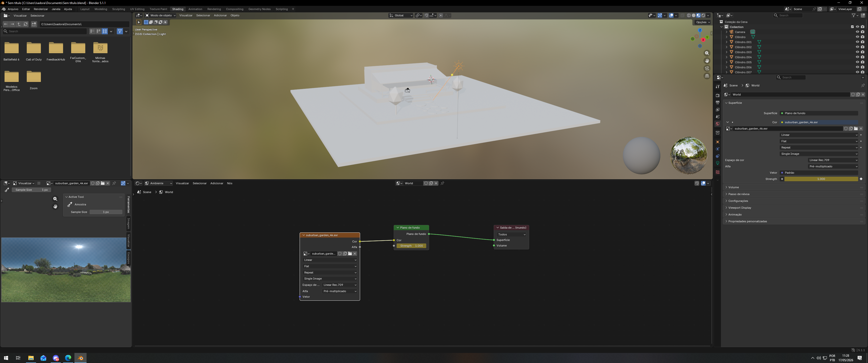
Task: Open the Object Constraints properties tab icon
Action: click(x=717, y=156)
